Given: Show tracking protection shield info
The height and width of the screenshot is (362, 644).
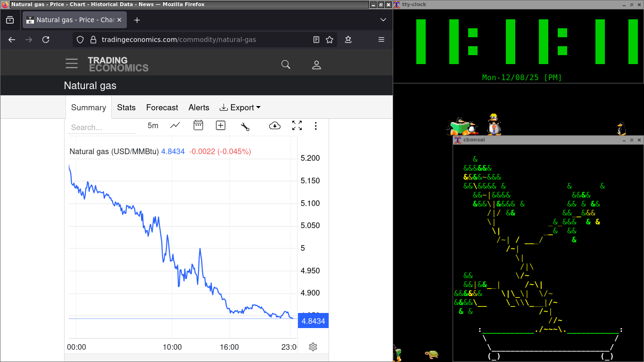Looking at the screenshot, I should tap(80, 40).
